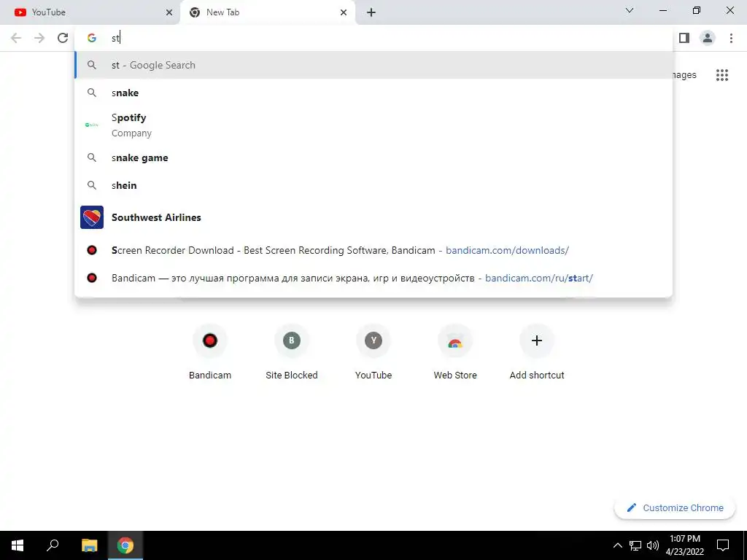The height and width of the screenshot is (560, 747).
Task: Click the Southwest Airlines heart logo
Action: pos(92,217)
